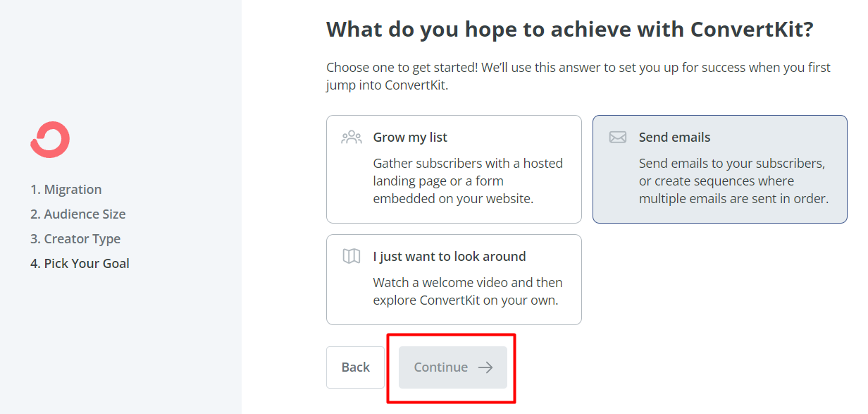Click the map icon for looking around

(x=351, y=256)
